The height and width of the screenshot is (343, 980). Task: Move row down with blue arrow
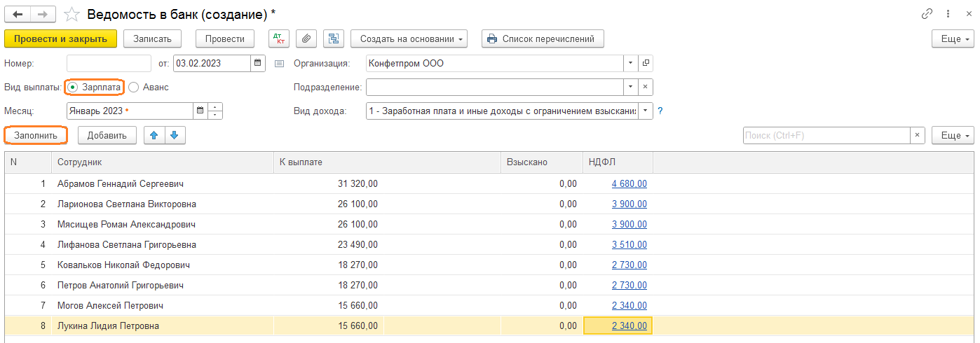coord(175,135)
